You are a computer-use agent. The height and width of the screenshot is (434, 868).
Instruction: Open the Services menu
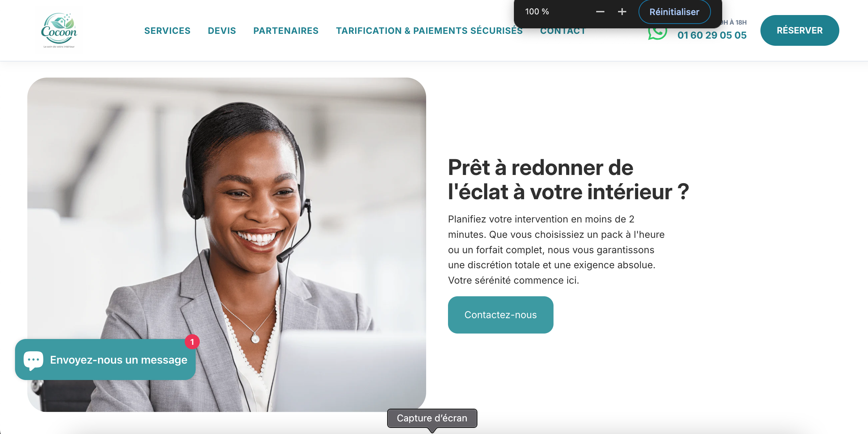tap(167, 31)
